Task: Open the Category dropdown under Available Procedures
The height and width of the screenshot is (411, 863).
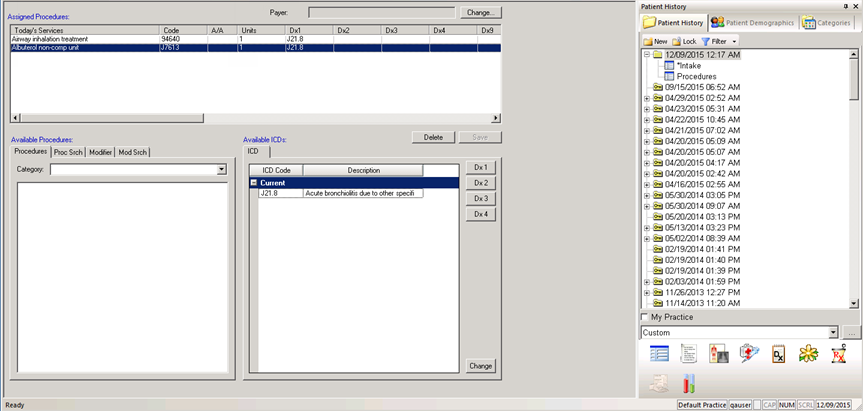Action: point(221,169)
